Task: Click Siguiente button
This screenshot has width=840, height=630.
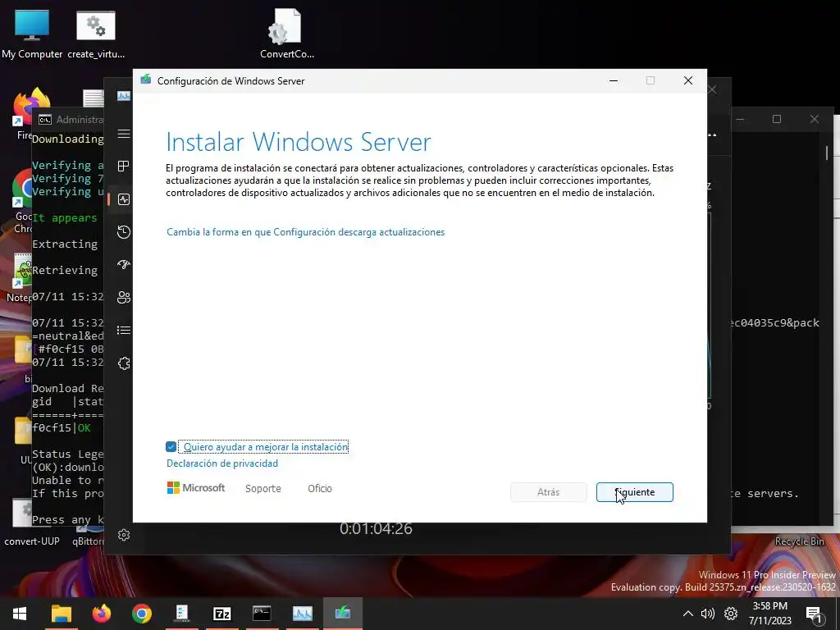Action: (x=634, y=492)
